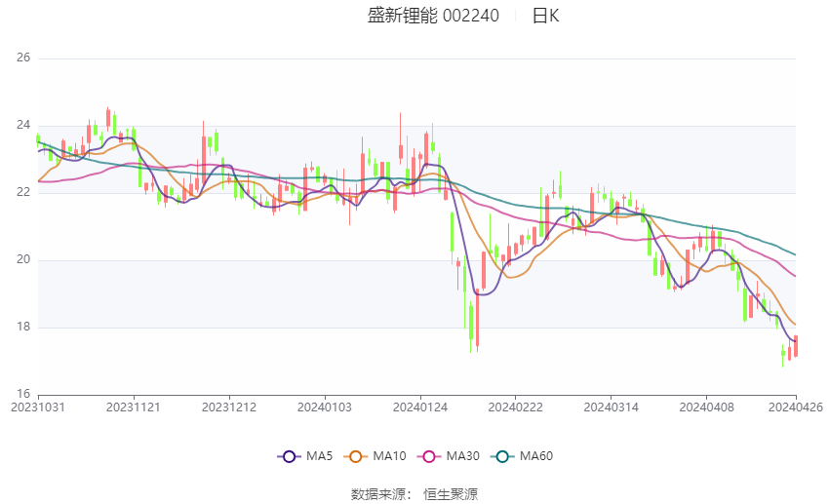Click the x-axis date label 20240314
The height and width of the screenshot is (504, 829).
click(612, 407)
